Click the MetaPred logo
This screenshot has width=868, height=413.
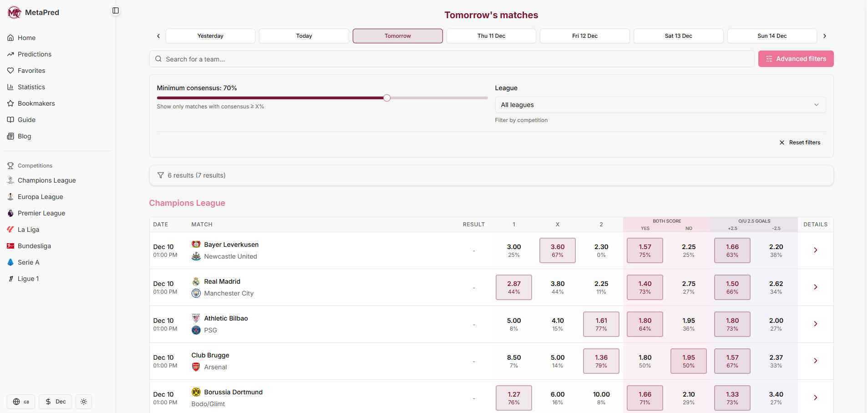[x=15, y=13]
